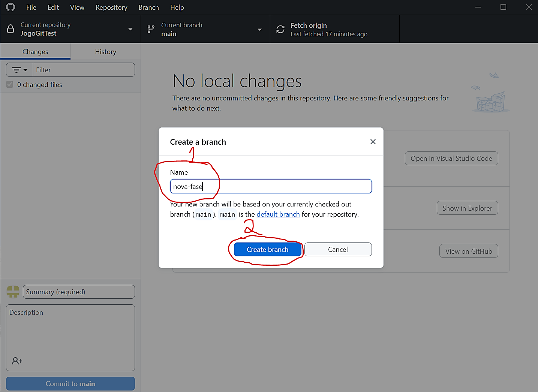Click the add co-authors icon in Description
This screenshot has width=538, height=392.
click(17, 361)
